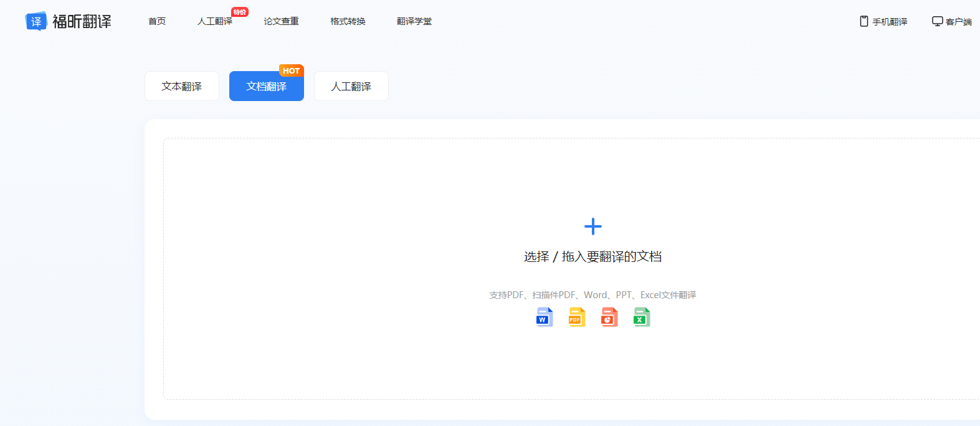Switch to the 人工翻译 tab below the header

coord(351,86)
